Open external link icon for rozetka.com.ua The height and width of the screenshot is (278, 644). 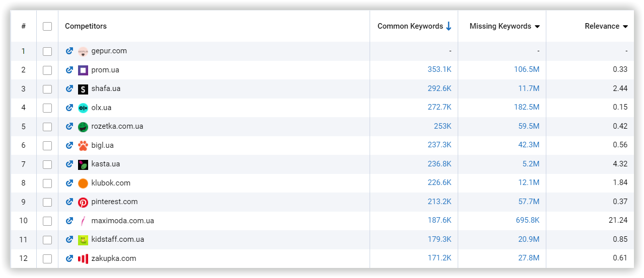click(69, 126)
